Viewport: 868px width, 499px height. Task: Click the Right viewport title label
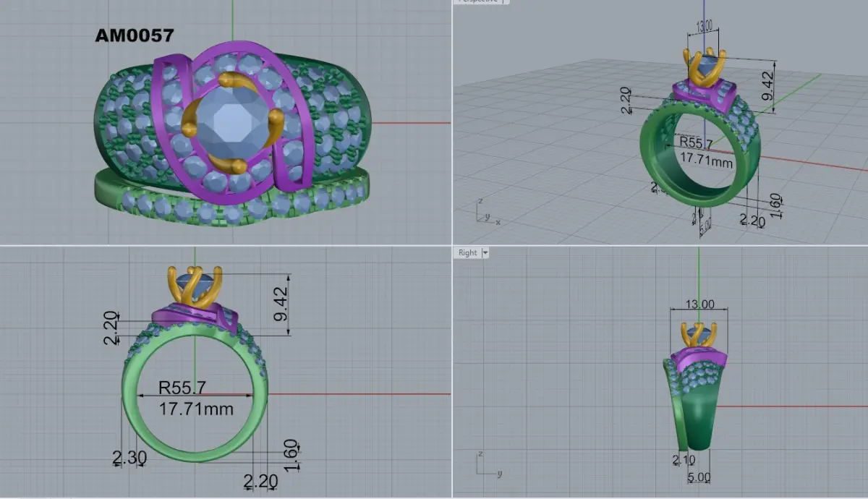click(467, 252)
